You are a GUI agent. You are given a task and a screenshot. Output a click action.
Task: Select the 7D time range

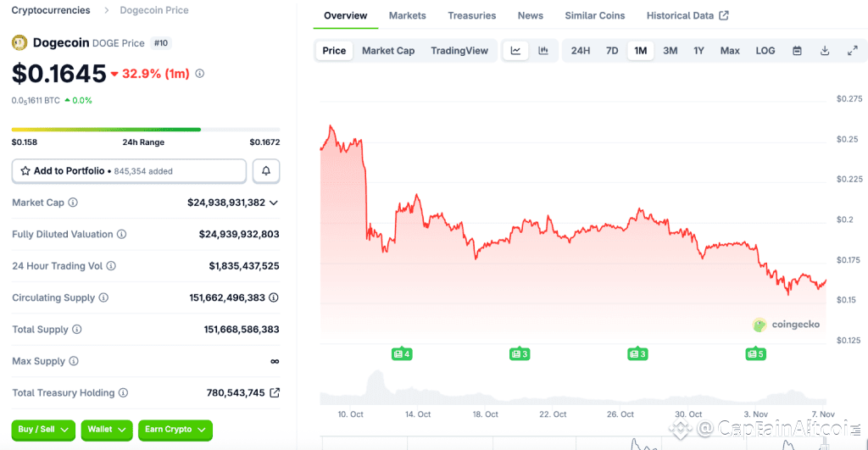[612, 51]
